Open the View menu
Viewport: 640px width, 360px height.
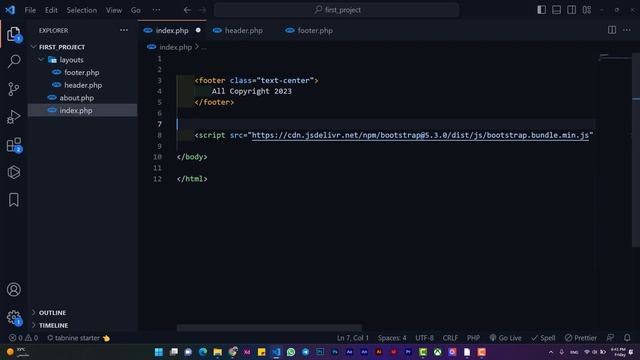[x=114, y=10]
